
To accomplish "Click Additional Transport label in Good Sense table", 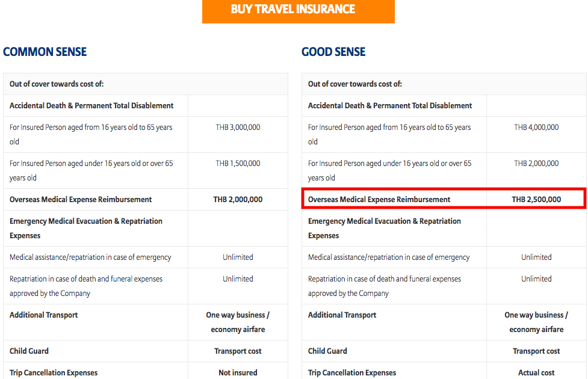I will click(342, 315).
